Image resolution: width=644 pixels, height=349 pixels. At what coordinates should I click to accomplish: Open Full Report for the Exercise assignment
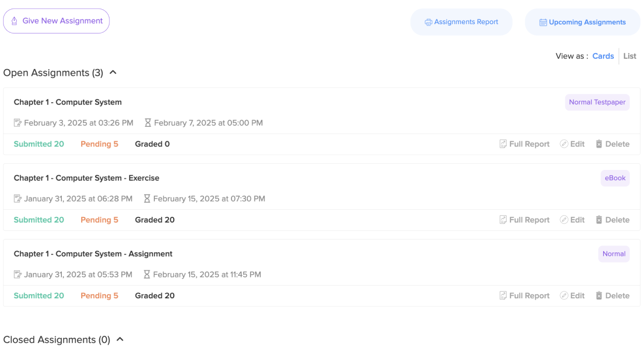(x=524, y=220)
